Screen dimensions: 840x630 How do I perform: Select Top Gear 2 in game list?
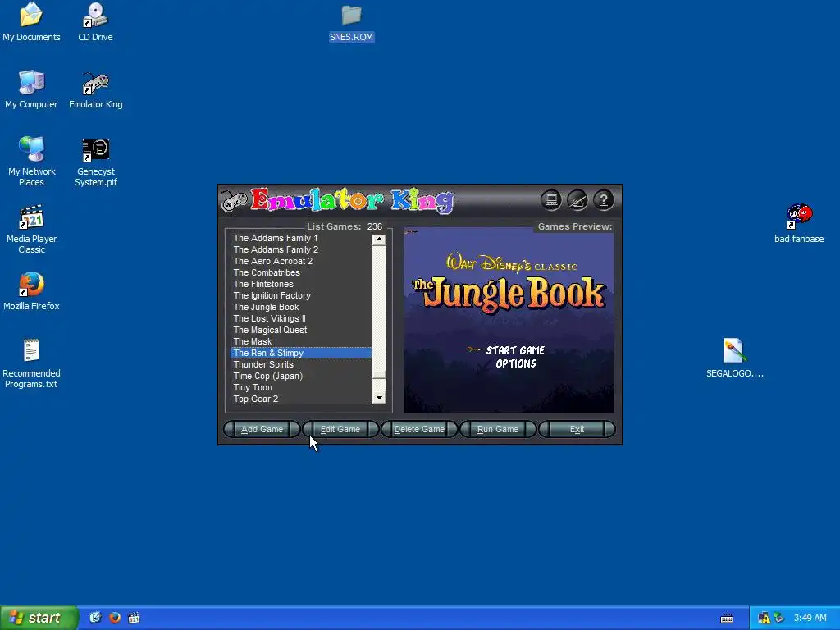pyautogui.click(x=301, y=399)
